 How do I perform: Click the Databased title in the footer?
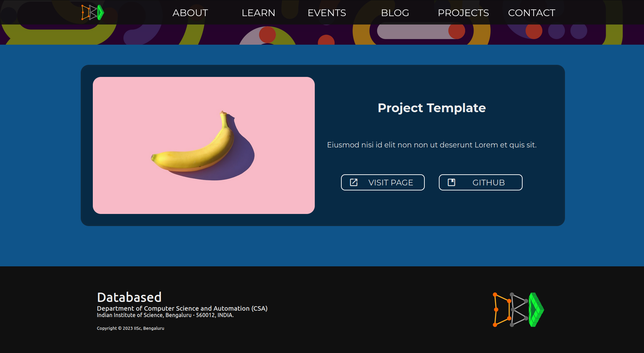click(129, 297)
